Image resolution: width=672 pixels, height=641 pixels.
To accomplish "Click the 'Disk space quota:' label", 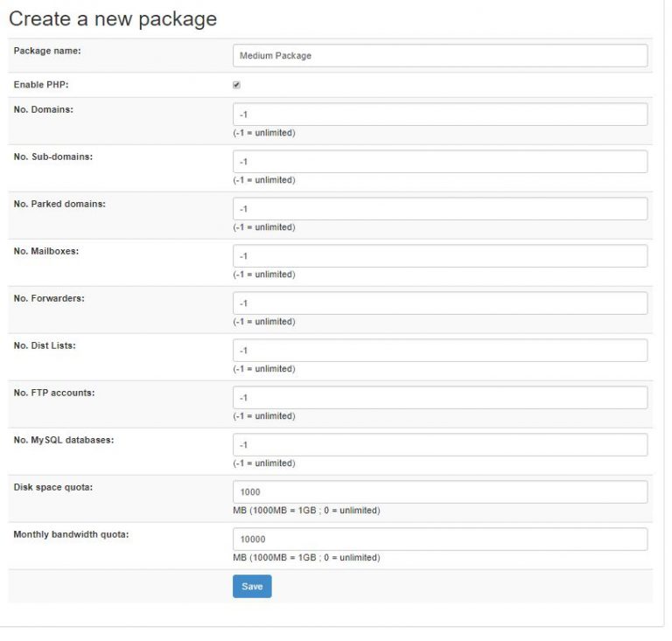I will click(x=52, y=487).
